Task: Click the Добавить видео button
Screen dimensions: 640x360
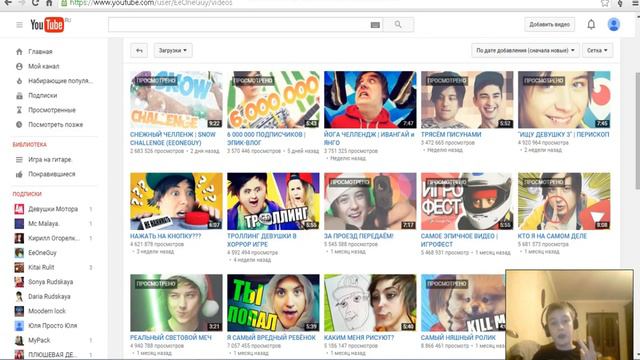Action: (549, 24)
